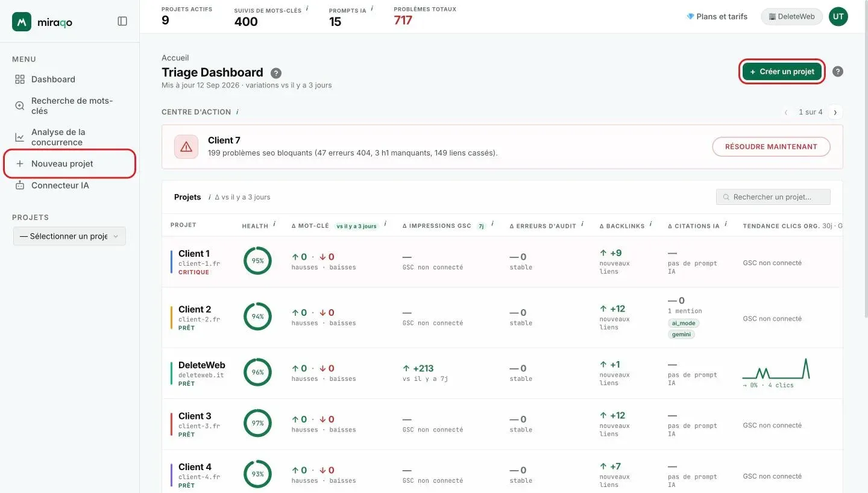Click the info icon for Δ Impressions GSC
The width and height of the screenshot is (868, 493).
[492, 224]
